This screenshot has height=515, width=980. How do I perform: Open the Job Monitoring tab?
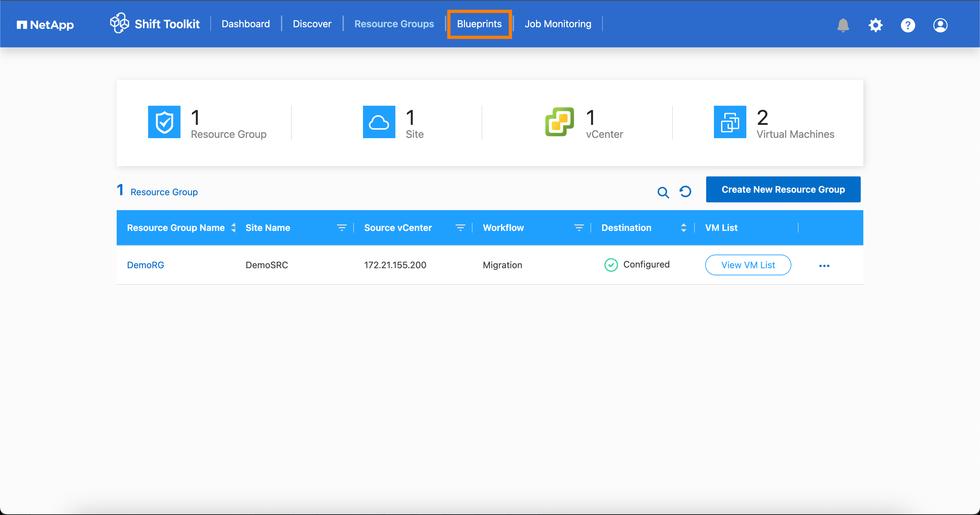[x=558, y=24]
